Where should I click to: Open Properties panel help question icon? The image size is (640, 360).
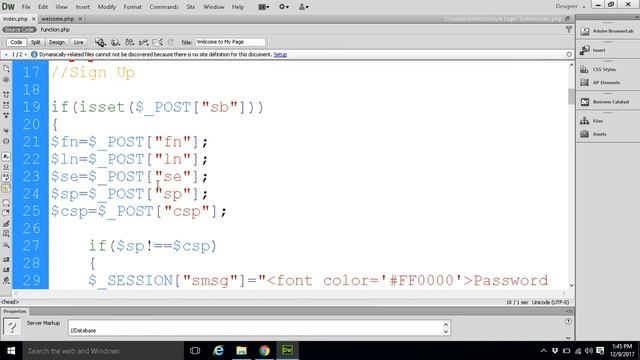tap(568, 322)
